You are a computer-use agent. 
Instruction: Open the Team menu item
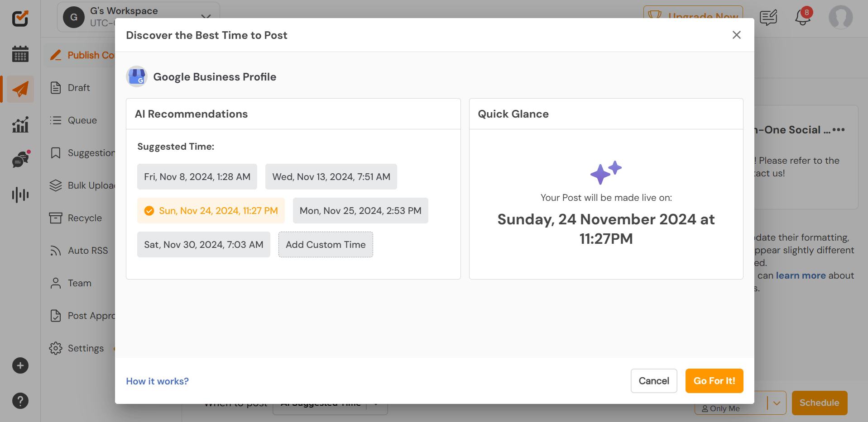tap(79, 283)
